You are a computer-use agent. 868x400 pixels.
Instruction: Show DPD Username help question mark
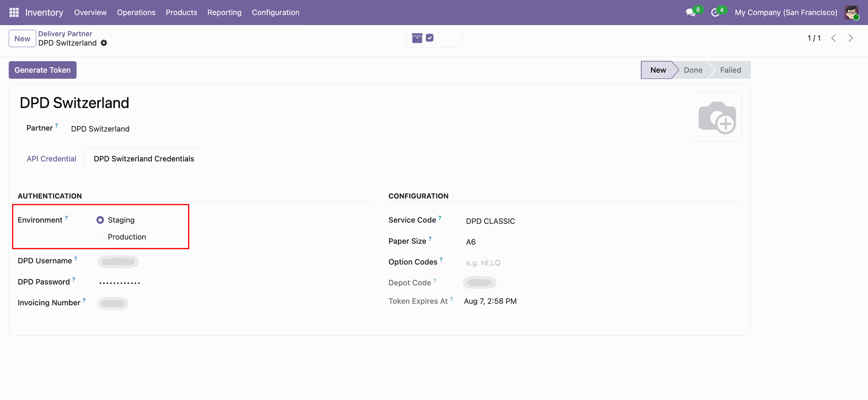pos(75,258)
